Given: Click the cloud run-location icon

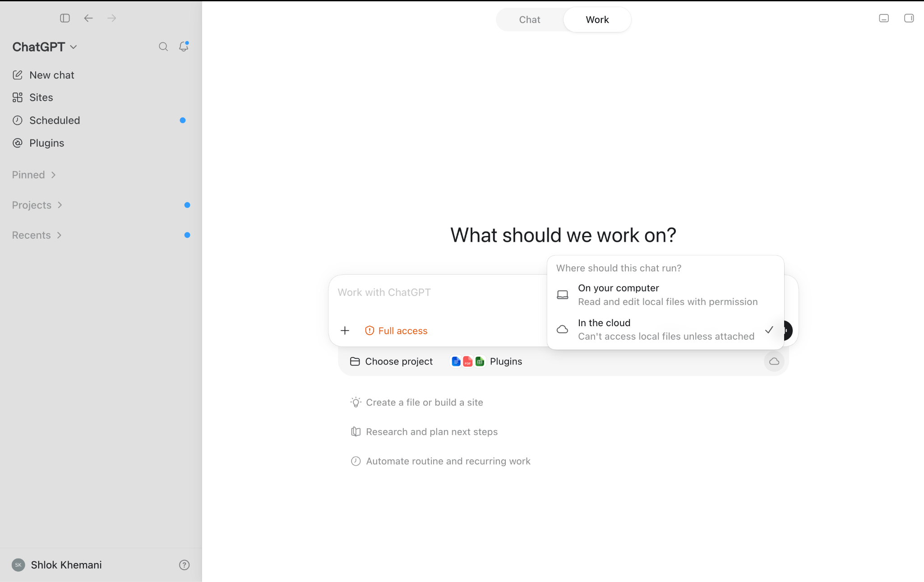Looking at the screenshot, I should point(774,361).
